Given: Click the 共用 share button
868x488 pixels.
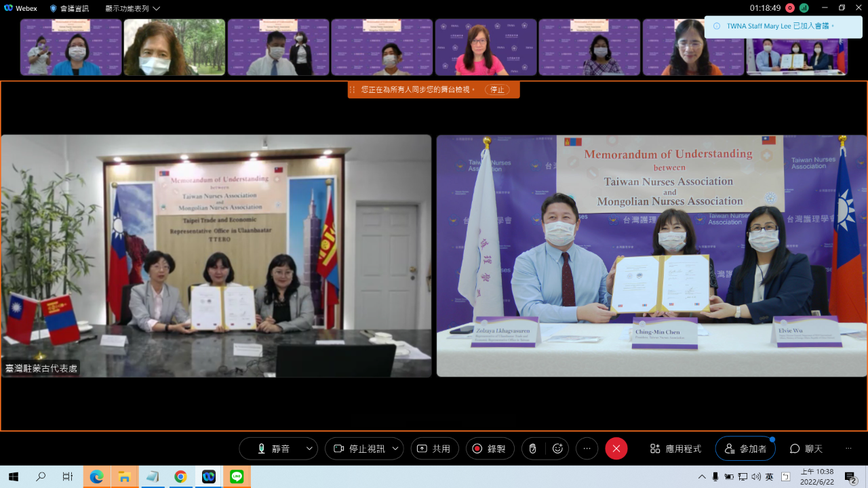Looking at the screenshot, I should [434, 449].
